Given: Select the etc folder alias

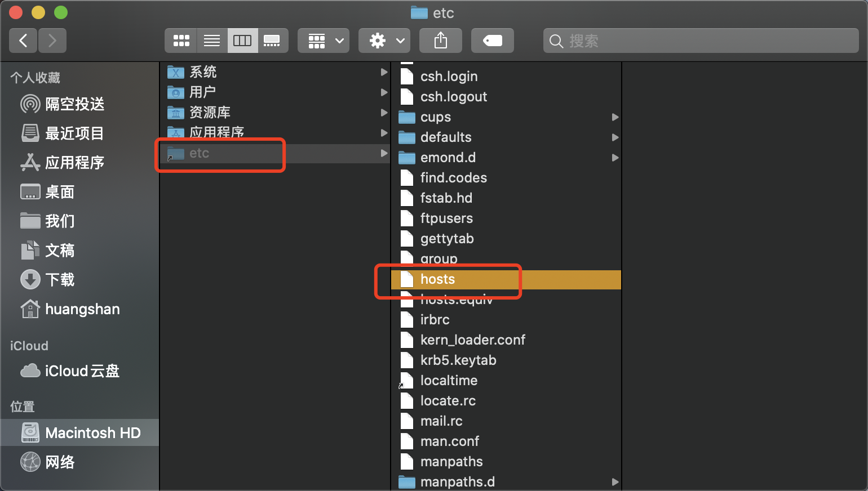Looking at the screenshot, I should (x=275, y=153).
